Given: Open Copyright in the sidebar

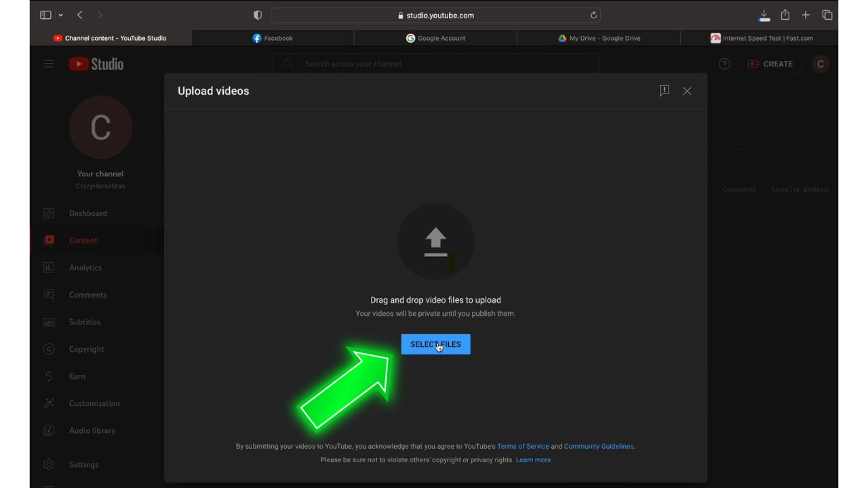Looking at the screenshot, I should point(97,349).
